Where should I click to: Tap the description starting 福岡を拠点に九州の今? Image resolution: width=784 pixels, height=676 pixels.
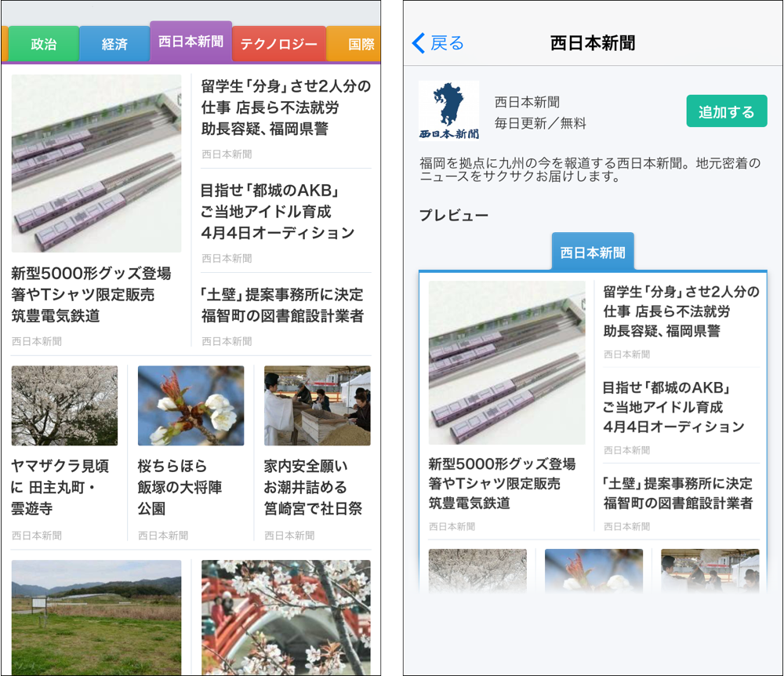click(x=590, y=169)
